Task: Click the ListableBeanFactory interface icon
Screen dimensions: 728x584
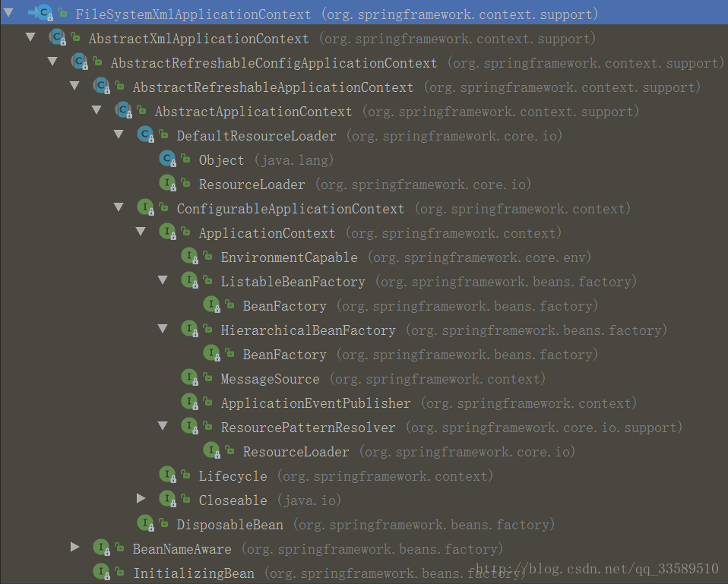Action: 190,280
